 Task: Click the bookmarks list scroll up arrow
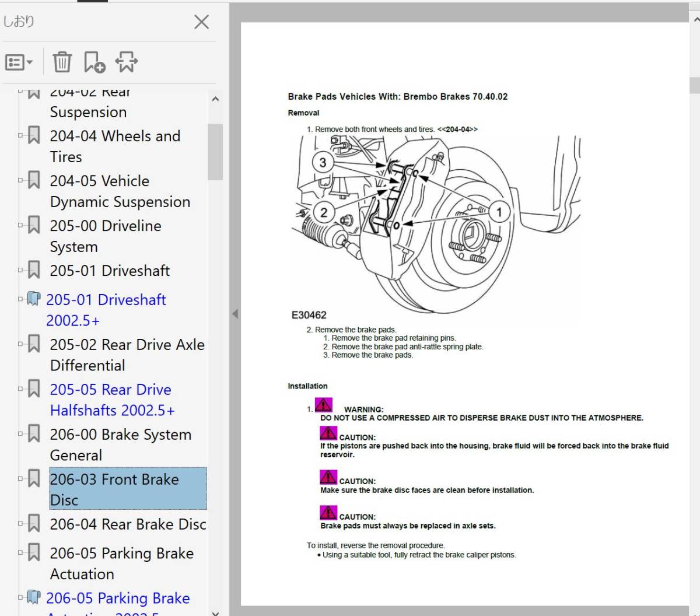click(x=215, y=99)
